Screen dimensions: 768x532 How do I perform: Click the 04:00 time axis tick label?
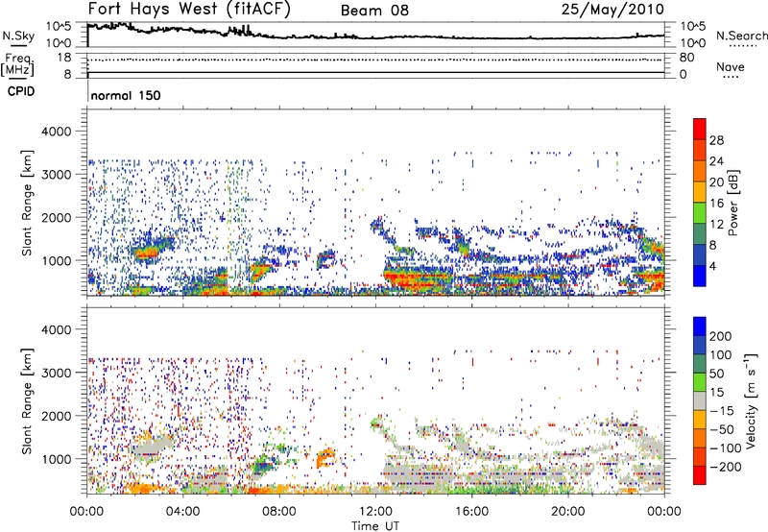(x=182, y=512)
